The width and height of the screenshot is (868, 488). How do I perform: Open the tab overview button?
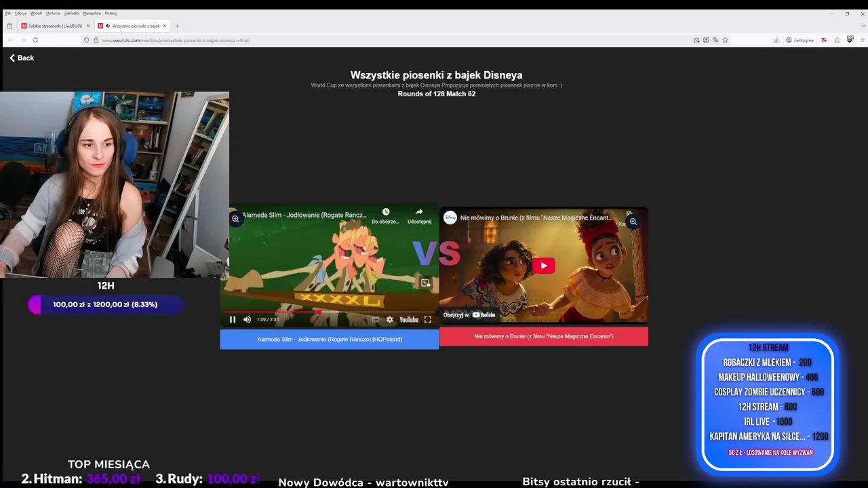9,26
